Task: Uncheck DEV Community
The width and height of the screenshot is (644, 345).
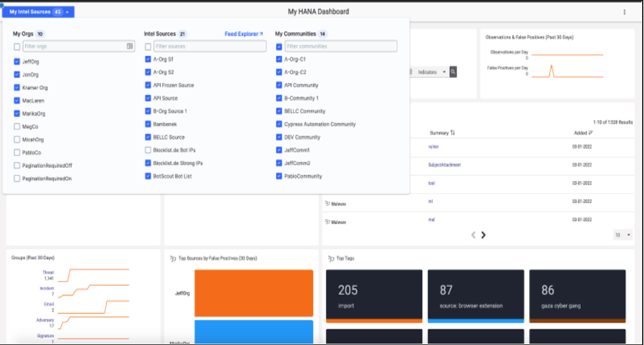Action: click(x=280, y=137)
